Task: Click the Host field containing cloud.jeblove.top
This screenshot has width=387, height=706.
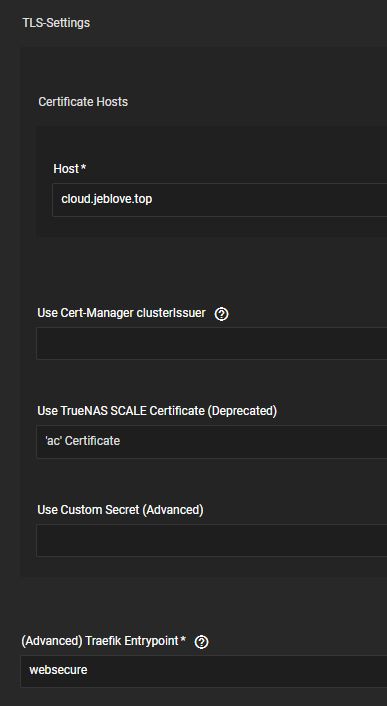Action: (x=220, y=199)
